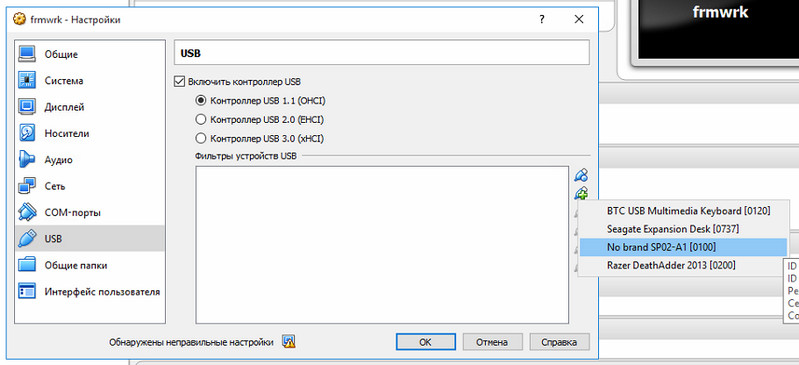Select the Система settings icon

(26, 81)
